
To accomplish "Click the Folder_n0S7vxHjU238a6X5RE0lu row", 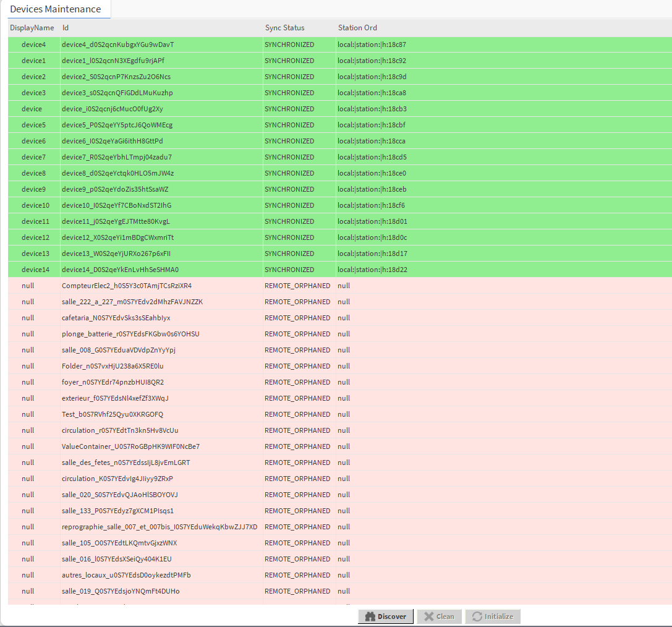I will 113,366.
